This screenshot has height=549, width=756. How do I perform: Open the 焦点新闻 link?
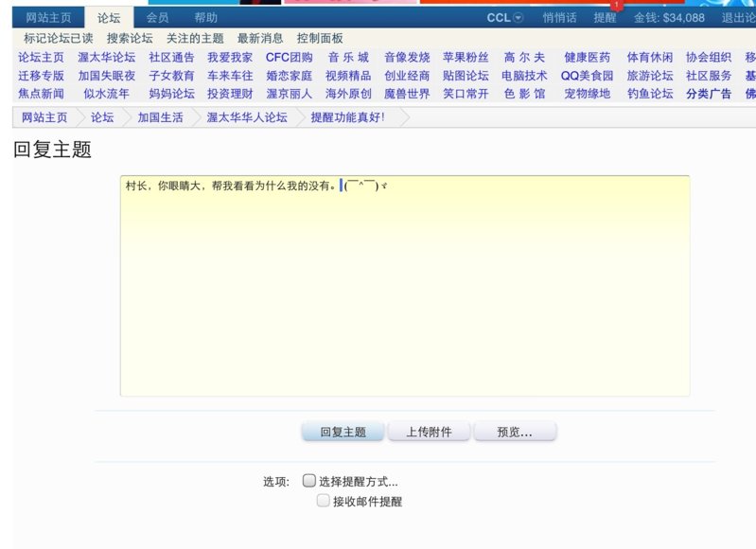pos(41,94)
